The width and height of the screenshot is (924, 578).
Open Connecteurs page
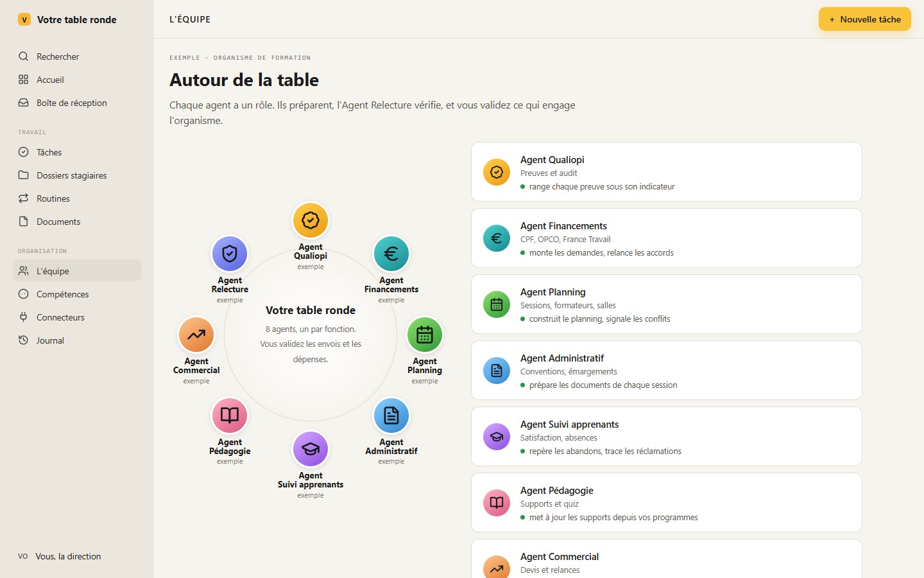tap(77, 317)
